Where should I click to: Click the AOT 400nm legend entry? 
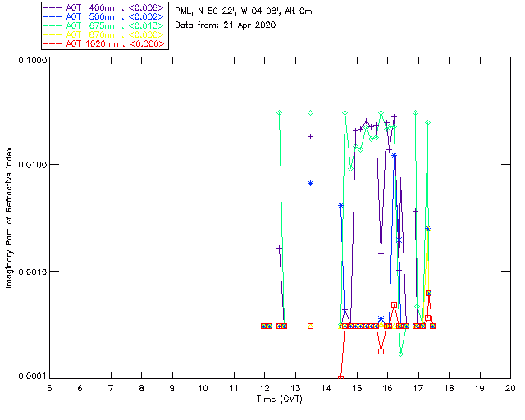point(105,7)
